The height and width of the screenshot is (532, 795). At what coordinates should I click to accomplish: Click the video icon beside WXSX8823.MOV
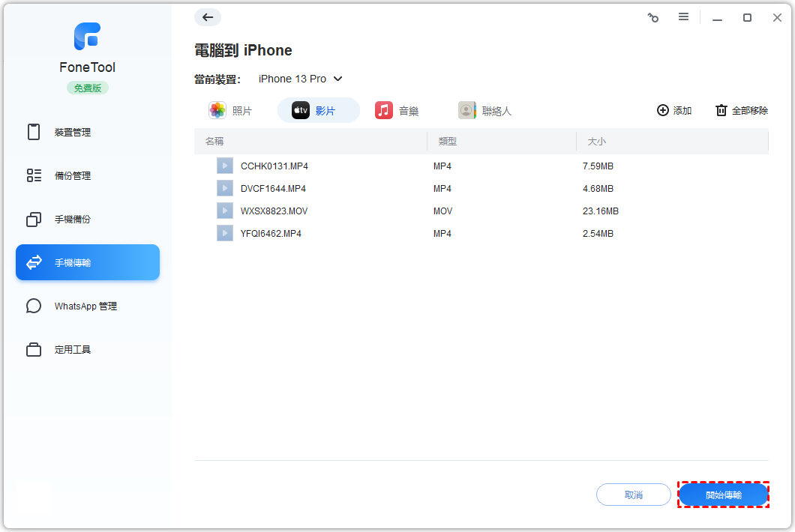tap(225, 211)
